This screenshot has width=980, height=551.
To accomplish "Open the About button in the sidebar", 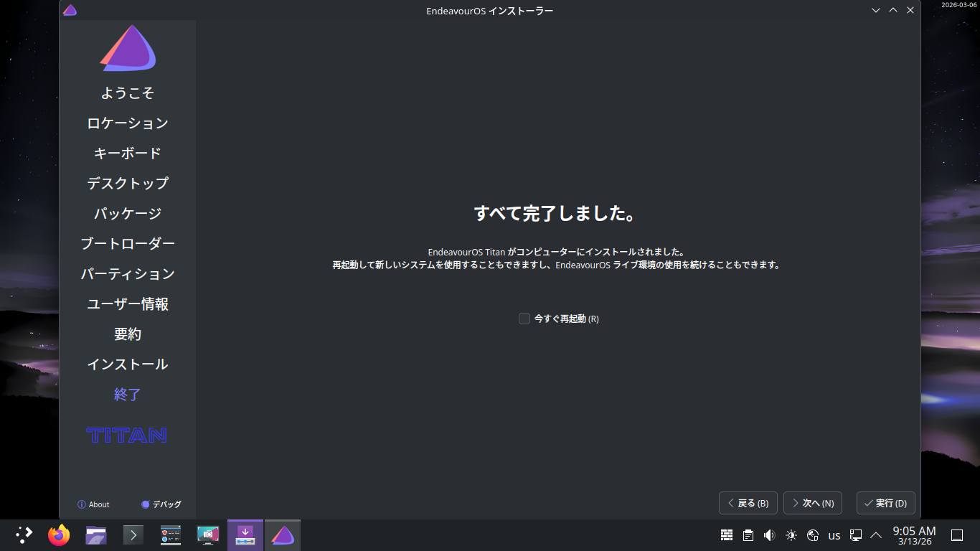I will 93,504.
